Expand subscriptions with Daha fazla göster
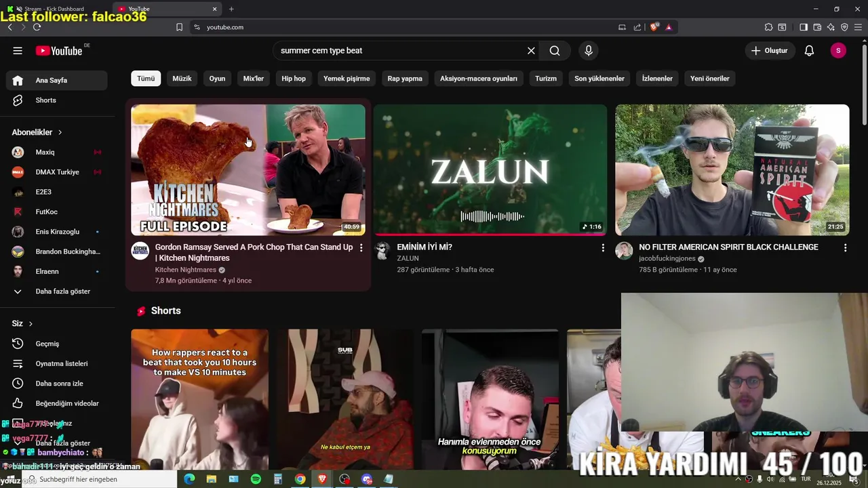 point(57,291)
